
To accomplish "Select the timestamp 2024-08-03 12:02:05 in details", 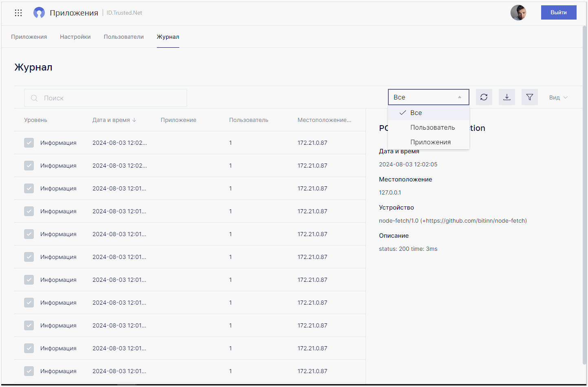I will [x=408, y=164].
